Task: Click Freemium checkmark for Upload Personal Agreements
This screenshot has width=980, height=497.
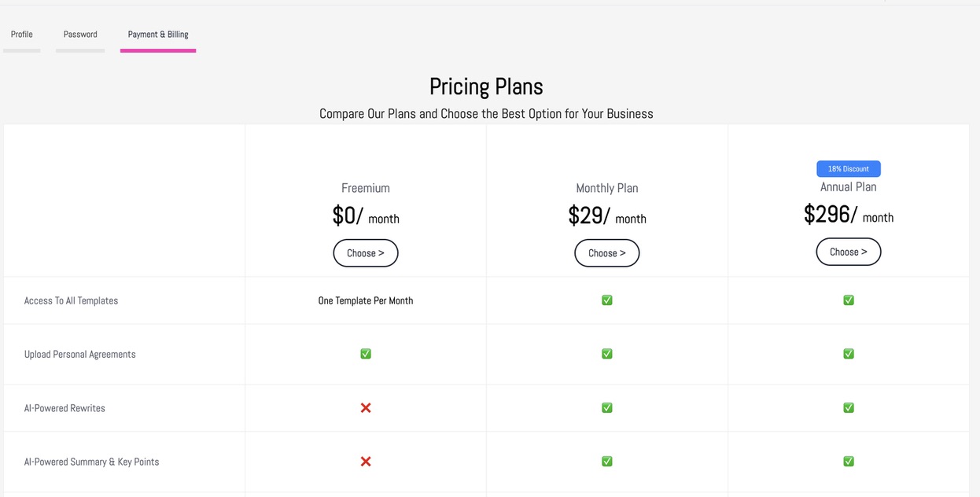Action: pos(366,354)
